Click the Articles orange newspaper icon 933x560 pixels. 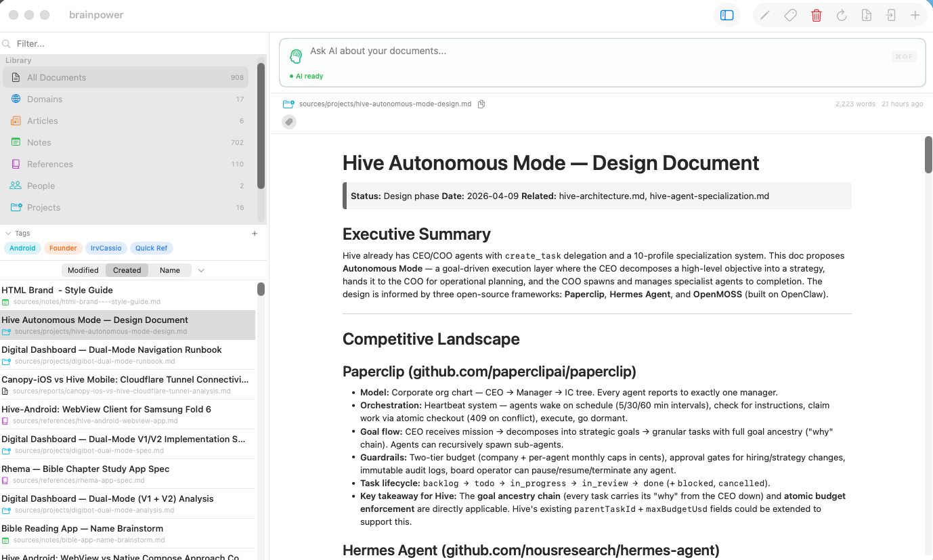[16, 121]
